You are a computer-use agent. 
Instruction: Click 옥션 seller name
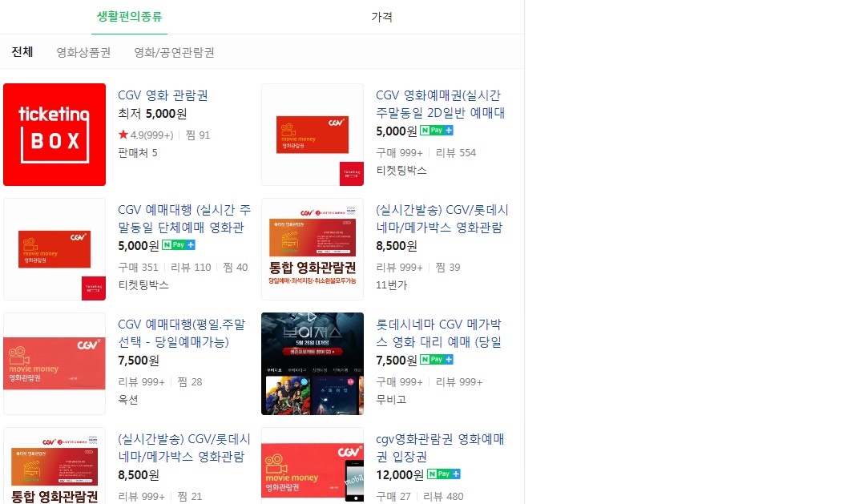coord(128,399)
